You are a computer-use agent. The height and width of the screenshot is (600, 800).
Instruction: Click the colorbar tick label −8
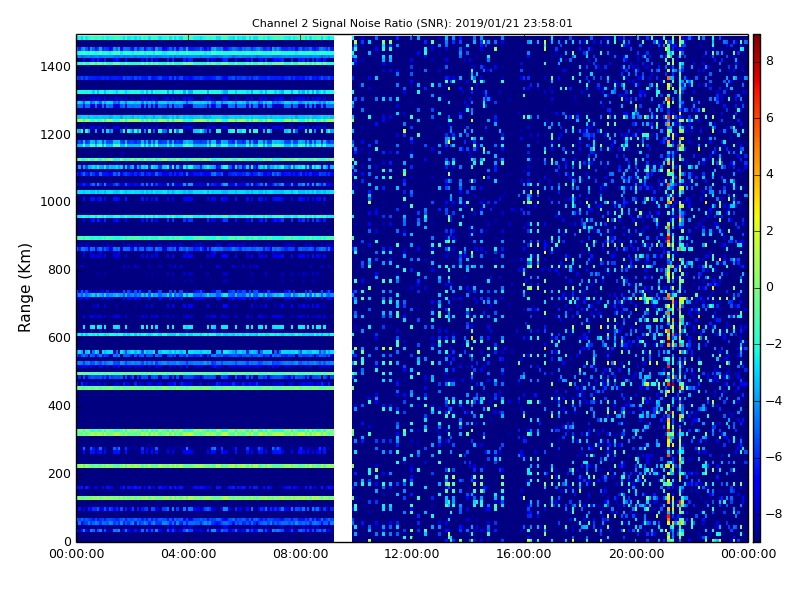point(774,514)
